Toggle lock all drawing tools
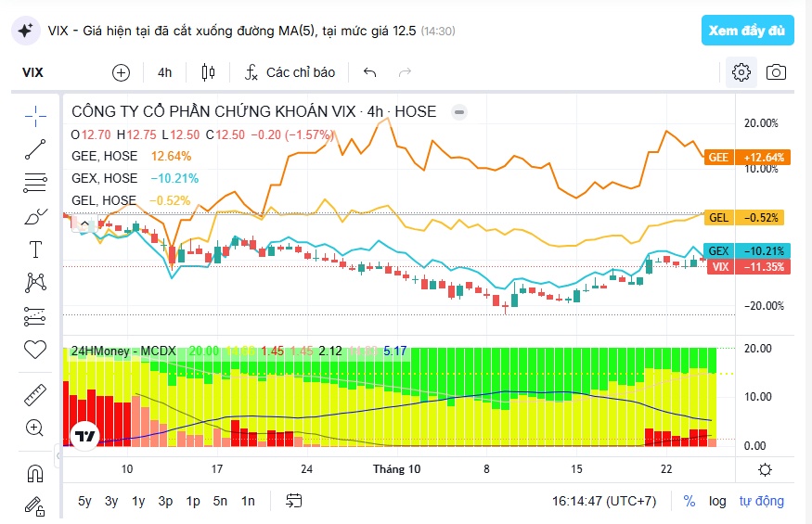 35,506
